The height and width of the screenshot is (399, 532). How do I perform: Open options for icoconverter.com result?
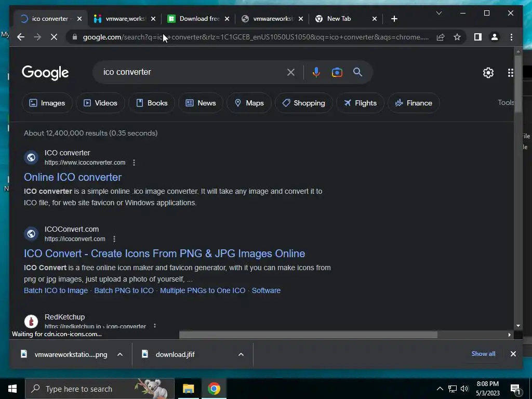point(134,163)
